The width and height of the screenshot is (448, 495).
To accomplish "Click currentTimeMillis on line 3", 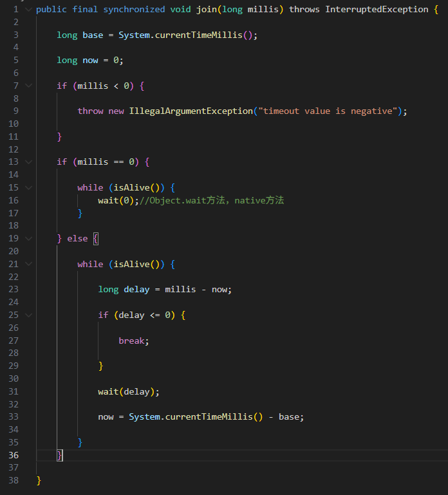I will pyautogui.click(x=201, y=35).
